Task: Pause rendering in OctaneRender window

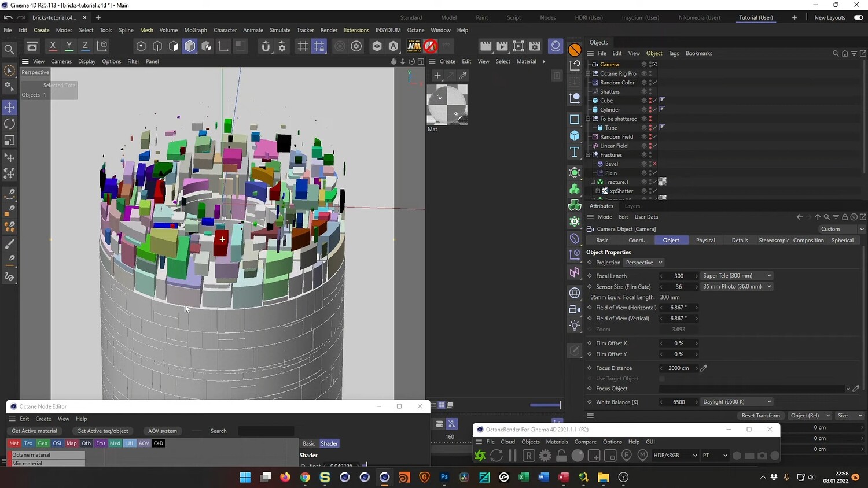Action: point(512,456)
